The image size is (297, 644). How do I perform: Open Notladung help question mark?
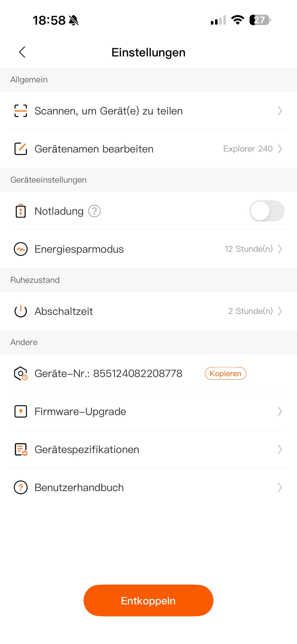pyautogui.click(x=94, y=211)
